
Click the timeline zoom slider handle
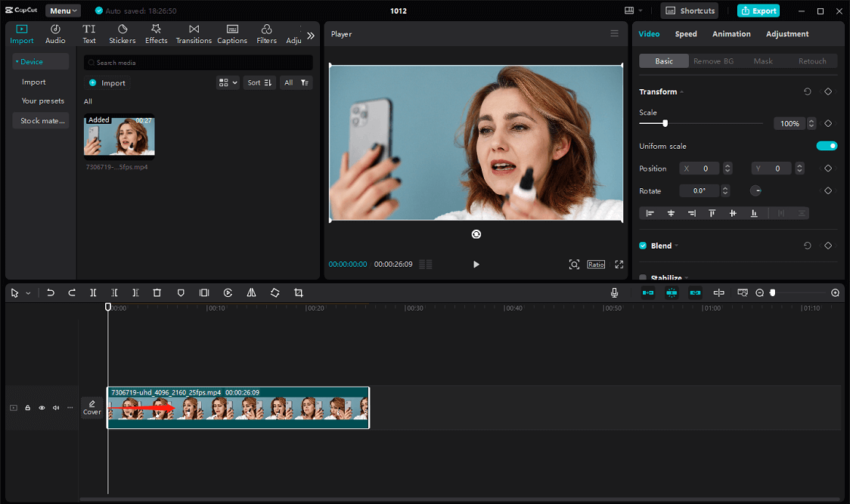772,292
